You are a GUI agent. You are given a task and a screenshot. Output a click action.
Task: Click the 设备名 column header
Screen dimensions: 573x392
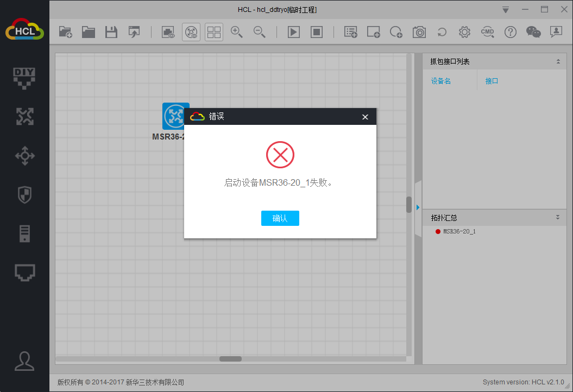click(440, 81)
